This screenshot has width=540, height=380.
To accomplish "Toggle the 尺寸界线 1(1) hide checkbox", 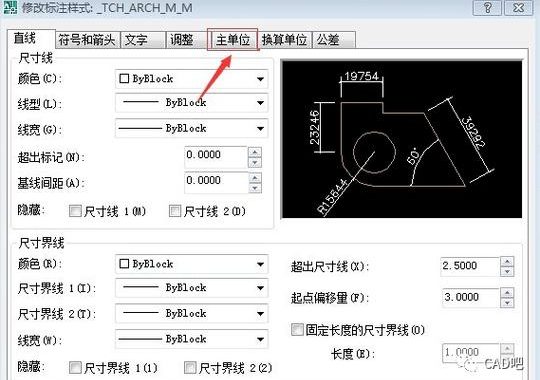I will click(75, 368).
